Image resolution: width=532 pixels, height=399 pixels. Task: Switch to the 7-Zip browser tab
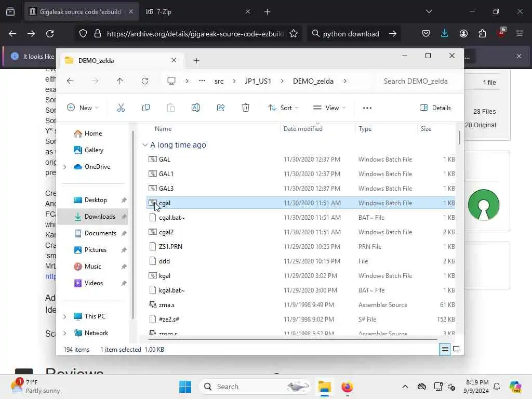coord(198,11)
